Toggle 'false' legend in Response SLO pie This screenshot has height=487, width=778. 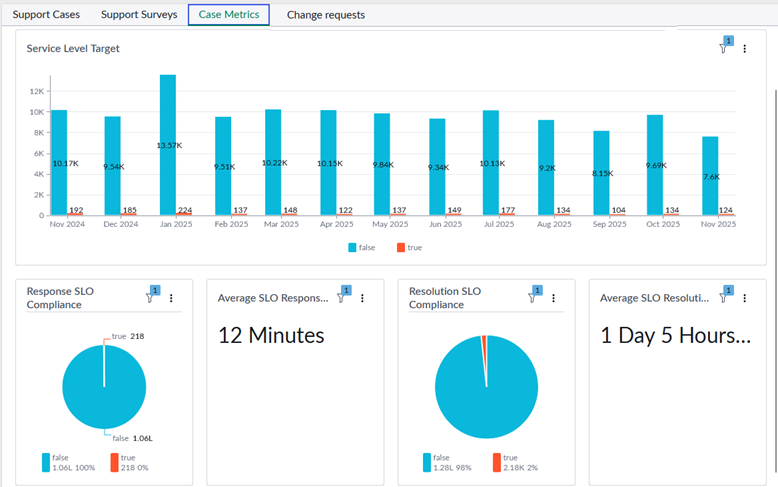pos(46,461)
